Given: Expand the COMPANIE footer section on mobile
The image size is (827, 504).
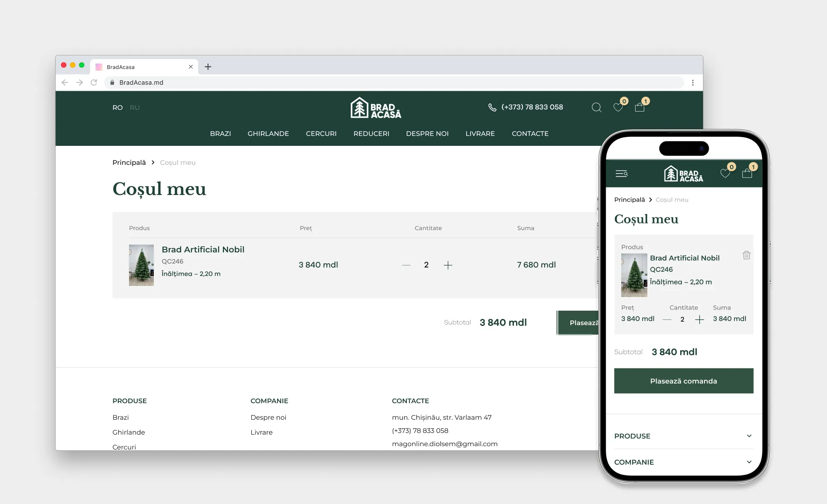Looking at the screenshot, I should (684, 462).
